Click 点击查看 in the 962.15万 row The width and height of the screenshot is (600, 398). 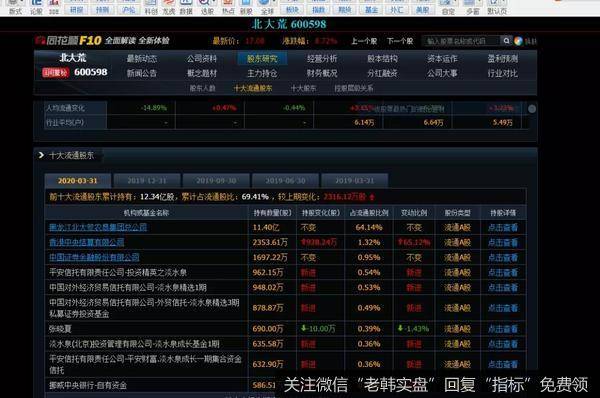(503, 272)
